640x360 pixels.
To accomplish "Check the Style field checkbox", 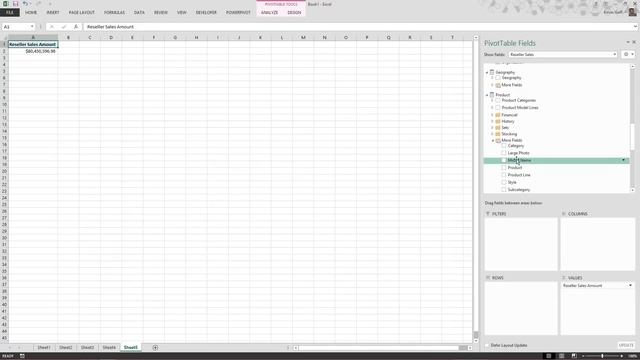I will point(504,182).
